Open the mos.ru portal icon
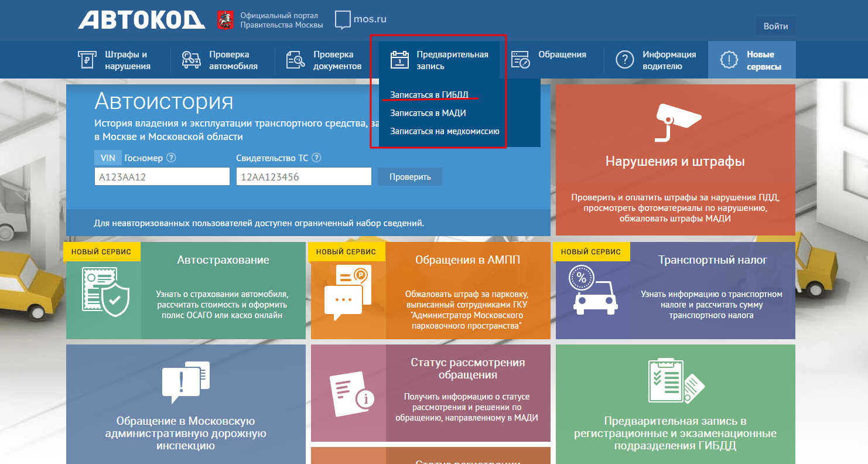 (x=343, y=19)
